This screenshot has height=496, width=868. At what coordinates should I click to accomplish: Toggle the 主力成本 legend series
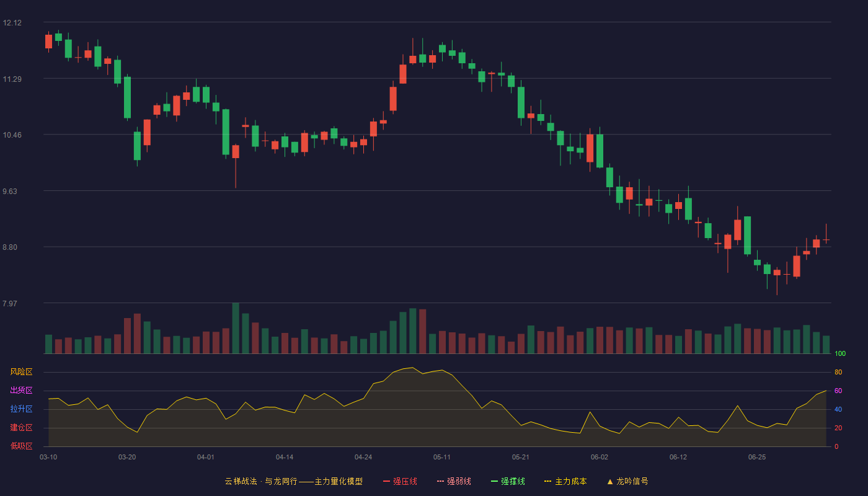[565, 481]
